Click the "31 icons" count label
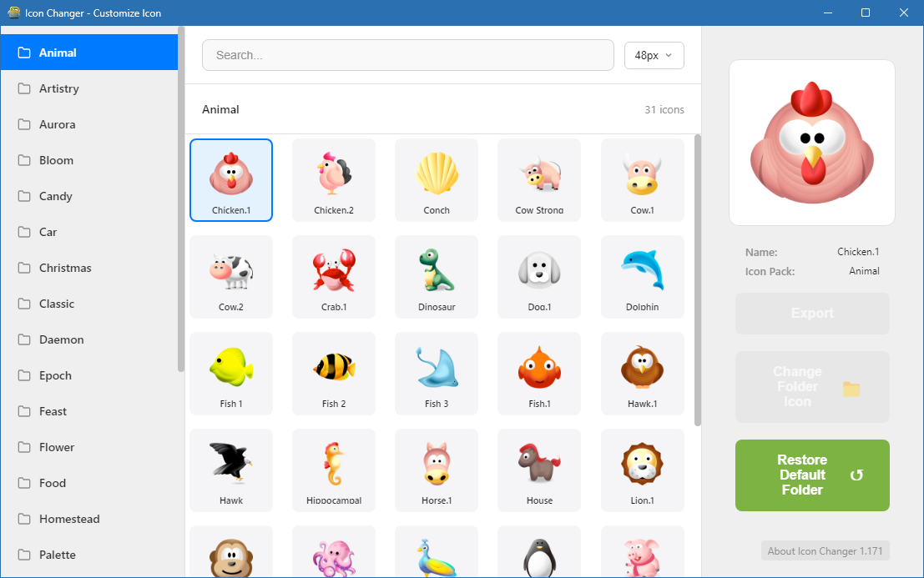This screenshot has width=924, height=578. pyautogui.click(x=664, y=109)
